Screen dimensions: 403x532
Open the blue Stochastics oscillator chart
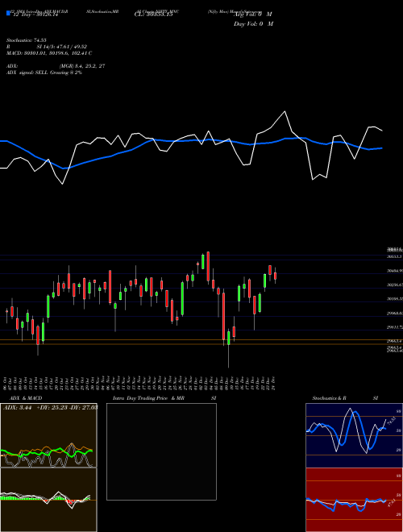354,435
